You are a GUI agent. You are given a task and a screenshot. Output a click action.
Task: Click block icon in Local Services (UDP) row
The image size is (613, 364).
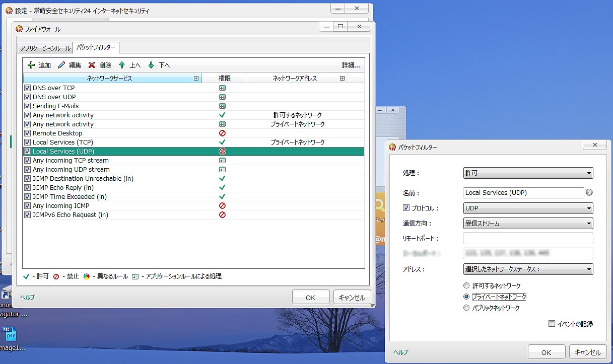(x=222, y=151)
